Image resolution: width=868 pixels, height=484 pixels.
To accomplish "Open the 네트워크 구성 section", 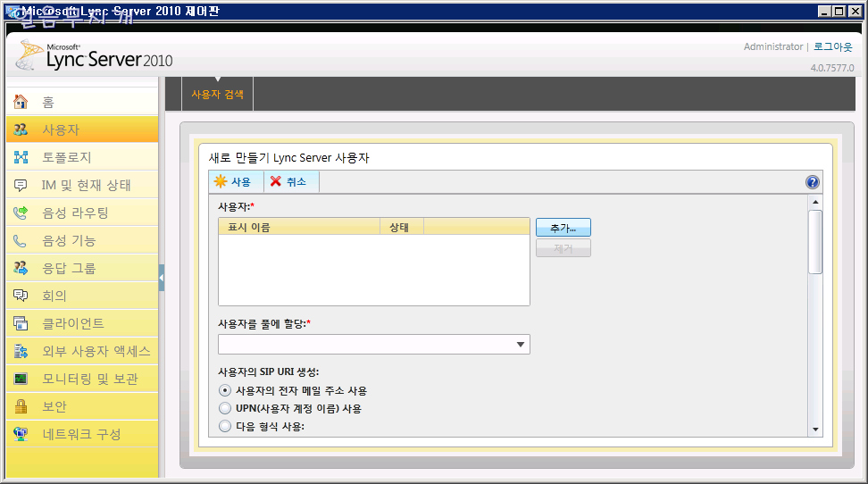I will click(82, 434).
